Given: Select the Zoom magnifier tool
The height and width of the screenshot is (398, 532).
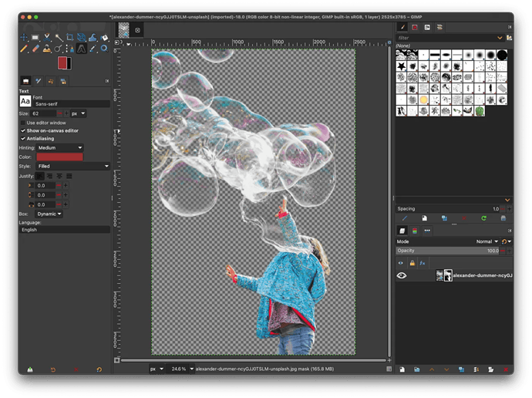Looking at the screenshot, I should tap(105, 49).
